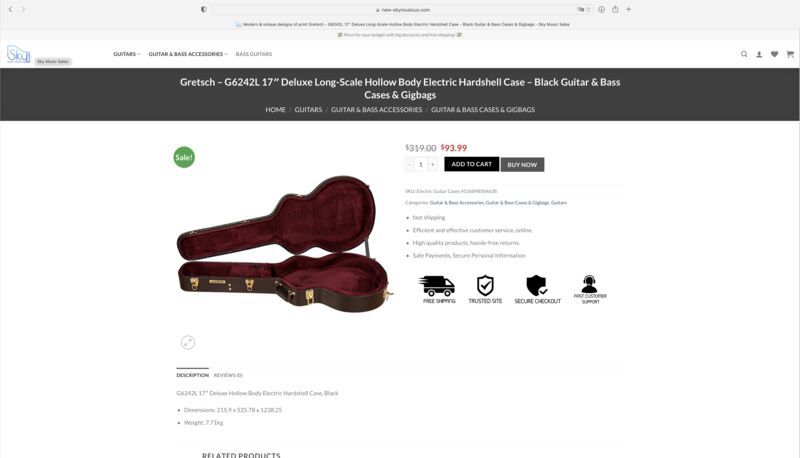Open the site search magnifier icon
The height and width of the screenshot is (458, 800).
(x=744, y=54)
